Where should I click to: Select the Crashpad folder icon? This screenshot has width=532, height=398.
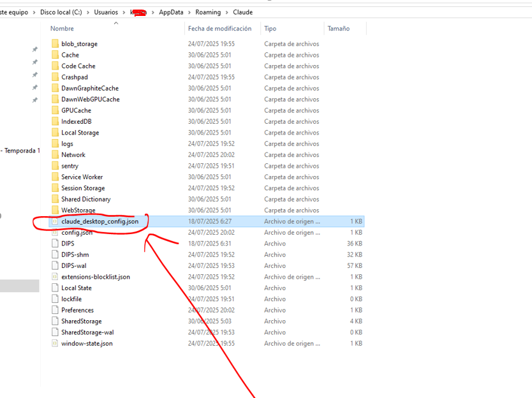[x=55, y=77]
